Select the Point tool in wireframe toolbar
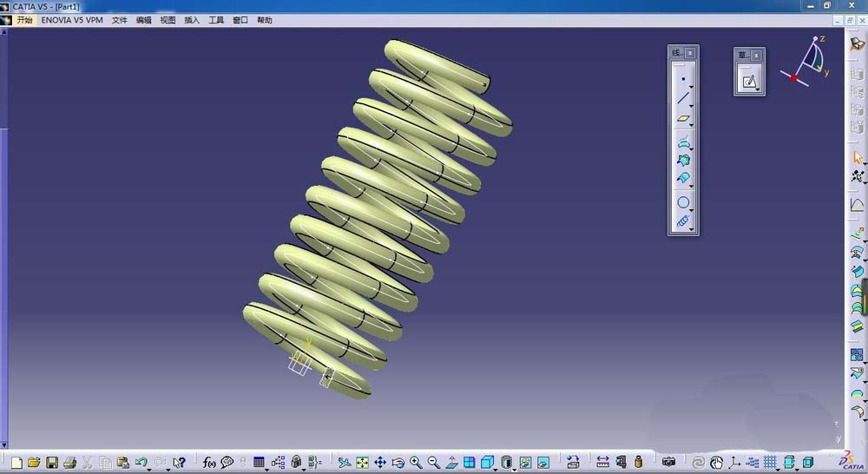This screenshot has height=474, width=868. [683, 79]
